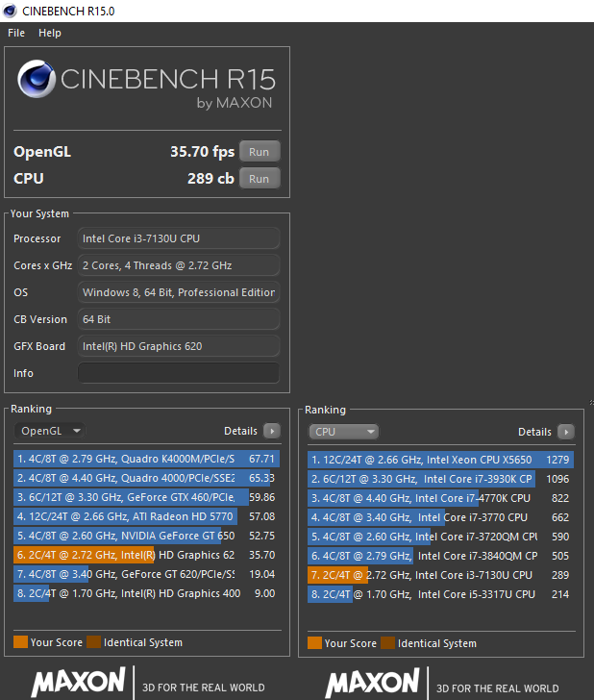Select the Intel Xeon X5650 ranking row
The image size is (594, 700).
440,460
